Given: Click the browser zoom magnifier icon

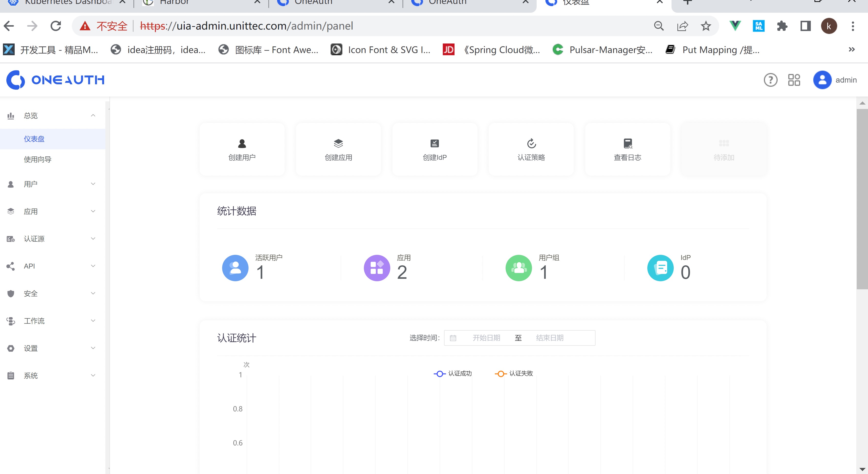Looking at the screenshot, I should (x=659, y=26).
